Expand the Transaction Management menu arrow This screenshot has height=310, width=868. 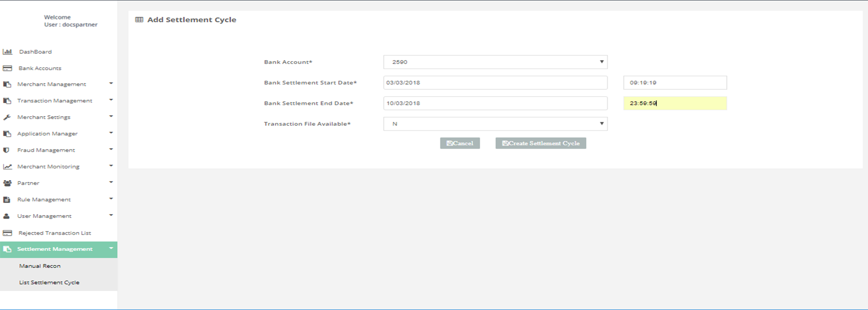pos(111,100)
